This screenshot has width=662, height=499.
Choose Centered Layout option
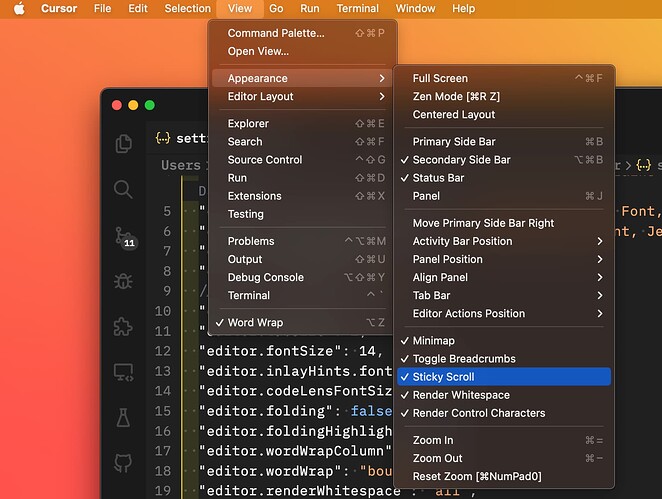[504, 114]
